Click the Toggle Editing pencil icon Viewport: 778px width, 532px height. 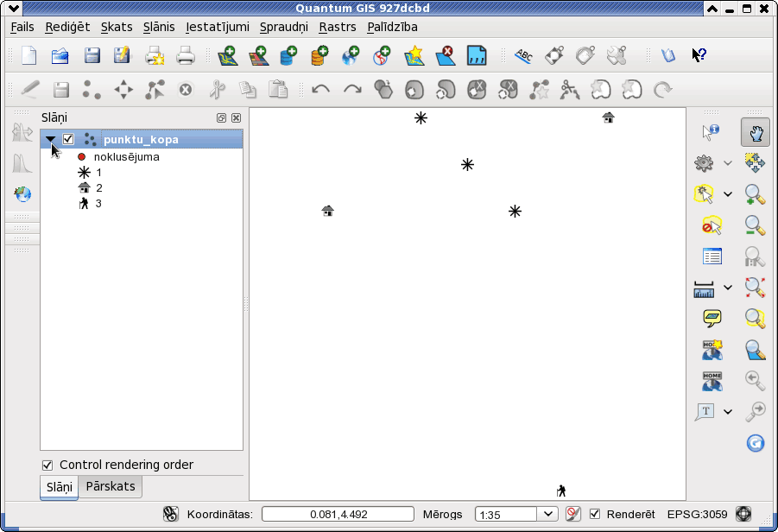tap(29, 90)
